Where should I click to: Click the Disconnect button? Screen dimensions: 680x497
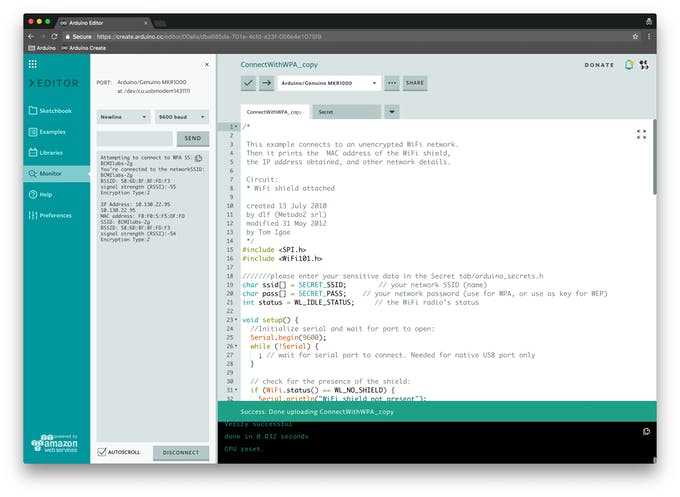pos(181,452)
